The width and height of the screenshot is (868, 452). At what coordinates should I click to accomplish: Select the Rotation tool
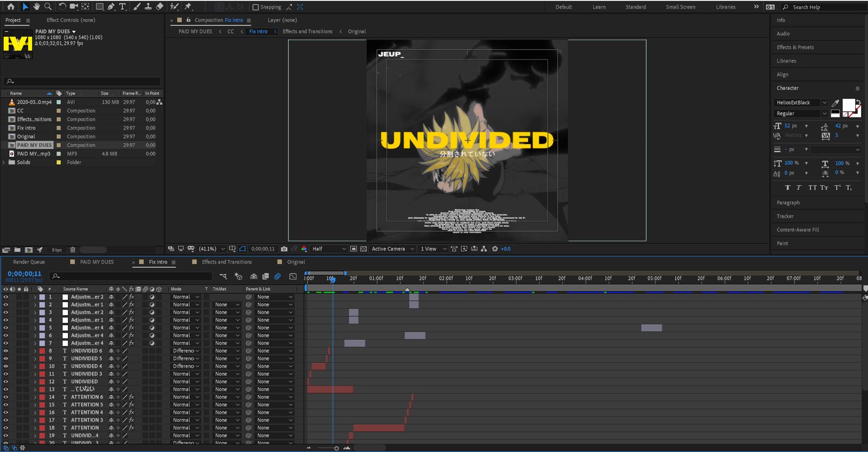(62, 6)
